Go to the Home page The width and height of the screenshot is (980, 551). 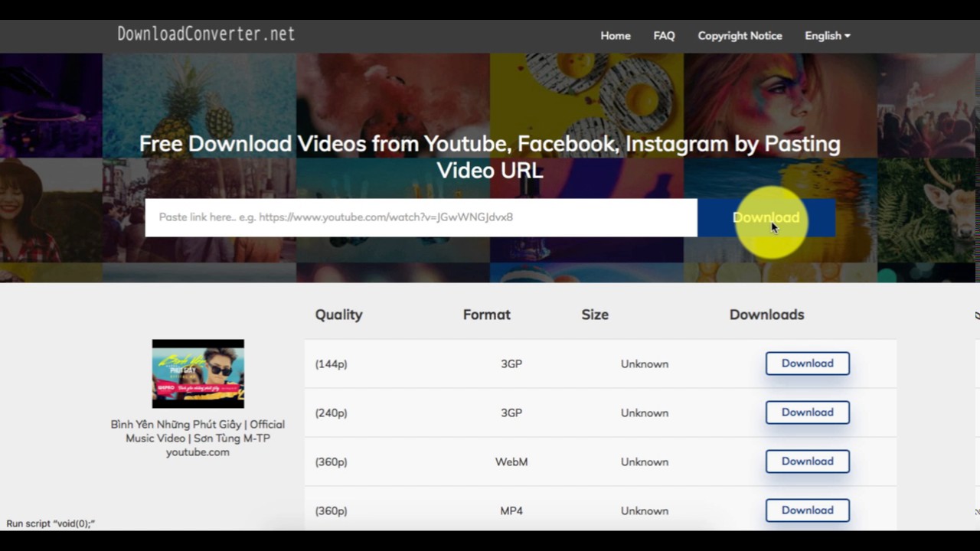(x=616, y=36)
